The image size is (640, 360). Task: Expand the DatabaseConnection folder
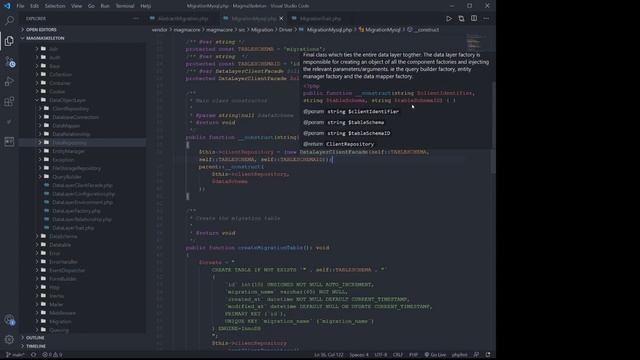[x=75, y=117]
